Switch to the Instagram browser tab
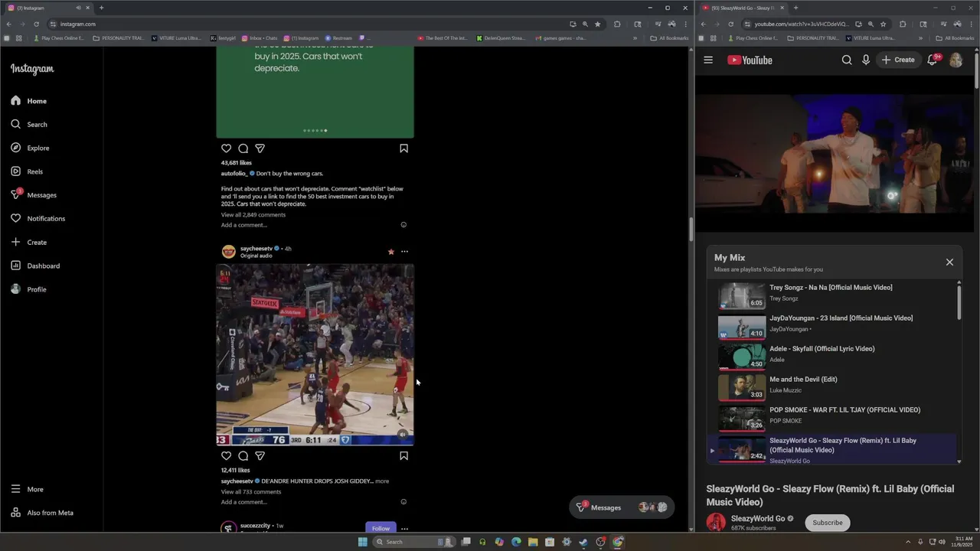The width and height of the screenshot is (980, 551). click(x=47, y=8)
